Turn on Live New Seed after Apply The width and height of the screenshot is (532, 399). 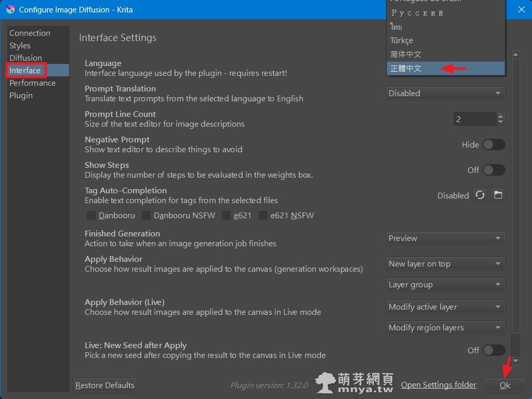[494, 351]
